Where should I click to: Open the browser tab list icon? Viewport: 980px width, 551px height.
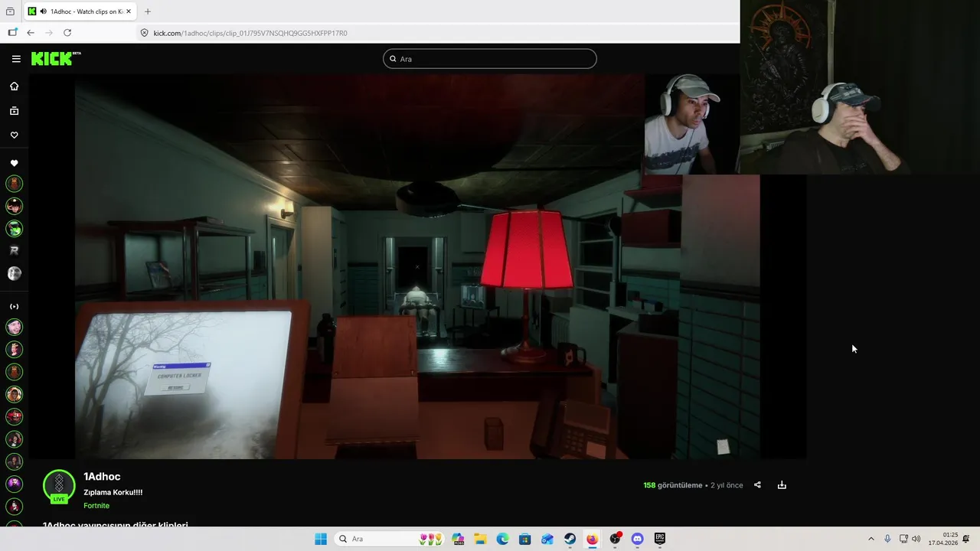point(10,11)
